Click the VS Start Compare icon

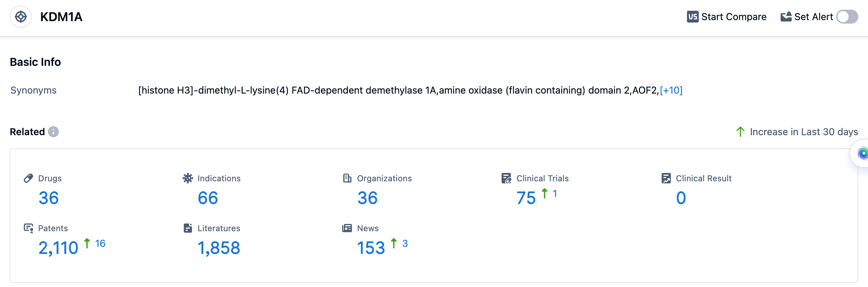pyautogui.click(x=692, y=17)
